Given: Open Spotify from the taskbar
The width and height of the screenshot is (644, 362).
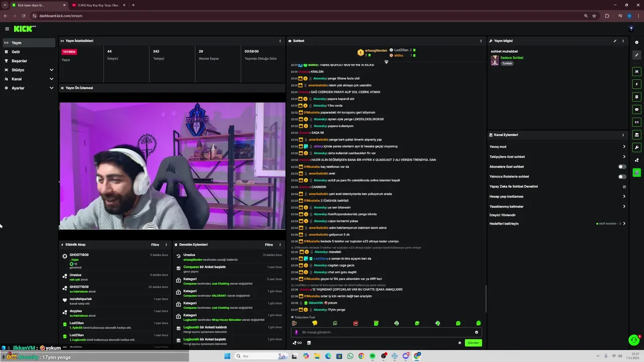Looking at the screenshot, I should click(x=372, y=356).
